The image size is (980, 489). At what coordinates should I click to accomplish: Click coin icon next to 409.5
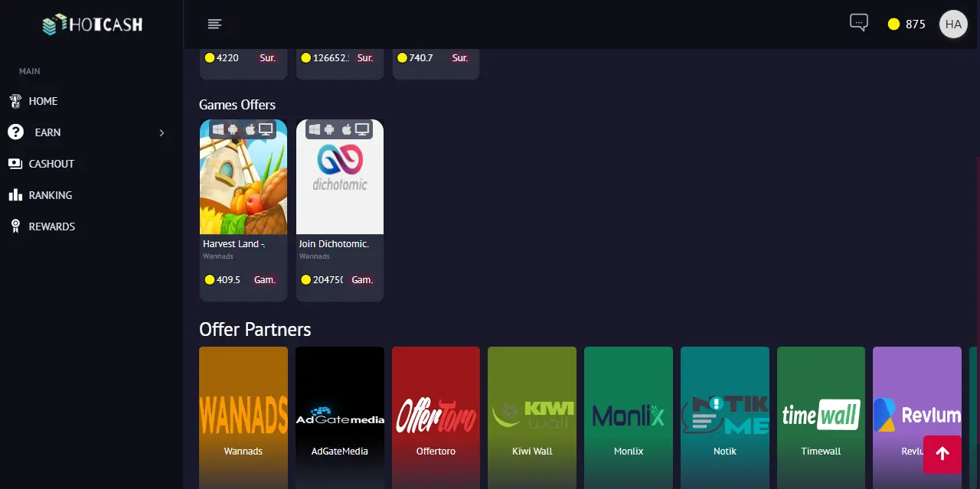coord(210,280)
